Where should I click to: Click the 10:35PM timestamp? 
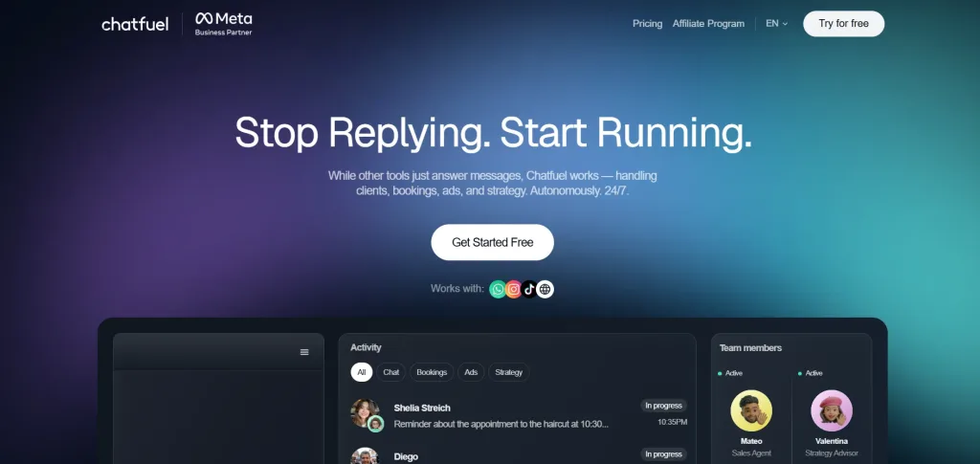click(672, 422)
